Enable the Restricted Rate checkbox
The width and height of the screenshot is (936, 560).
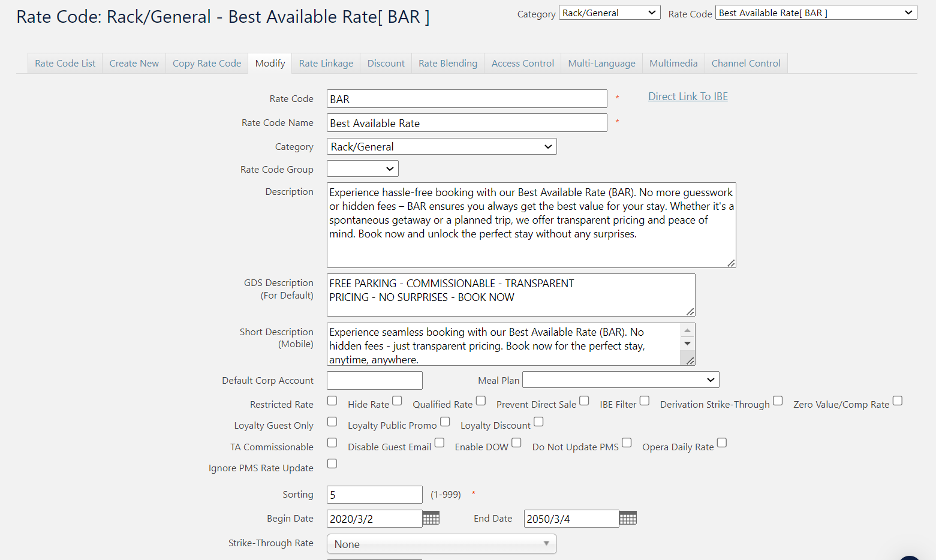[332, 401]
